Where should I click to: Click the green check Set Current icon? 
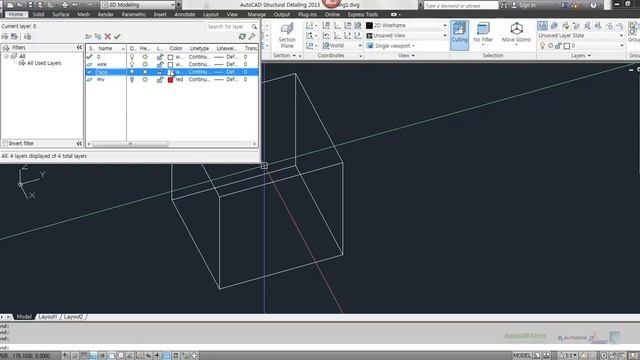coord(117,37)
